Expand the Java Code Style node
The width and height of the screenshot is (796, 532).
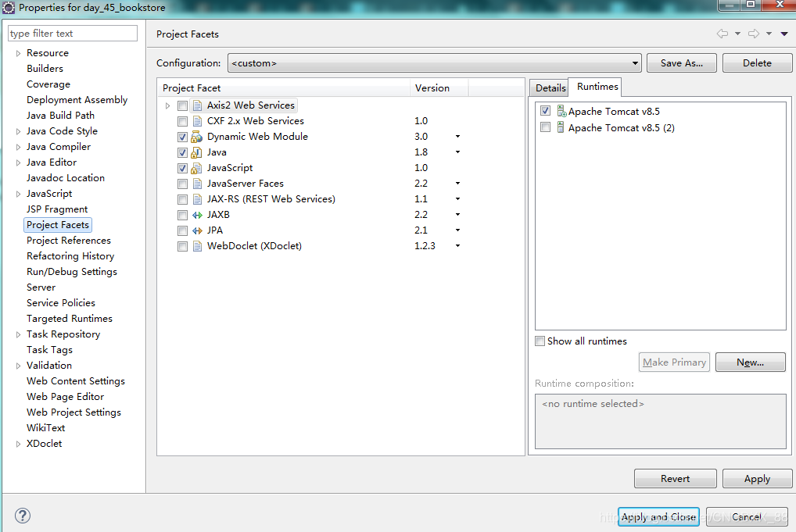coord(18,131)
